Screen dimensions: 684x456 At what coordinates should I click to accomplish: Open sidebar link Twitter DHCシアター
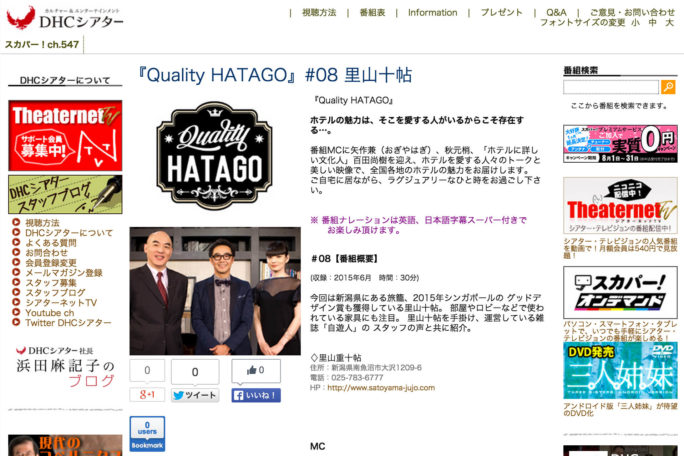(x=68, y=323)
